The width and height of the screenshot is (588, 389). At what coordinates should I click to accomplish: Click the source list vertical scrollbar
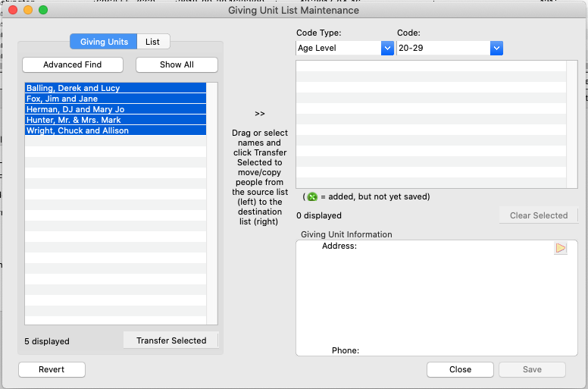(212, 203)
